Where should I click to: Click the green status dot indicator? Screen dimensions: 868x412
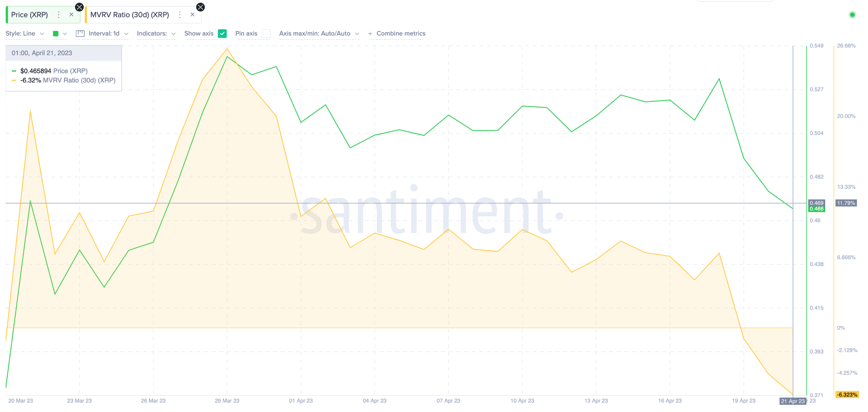point(852,15)
